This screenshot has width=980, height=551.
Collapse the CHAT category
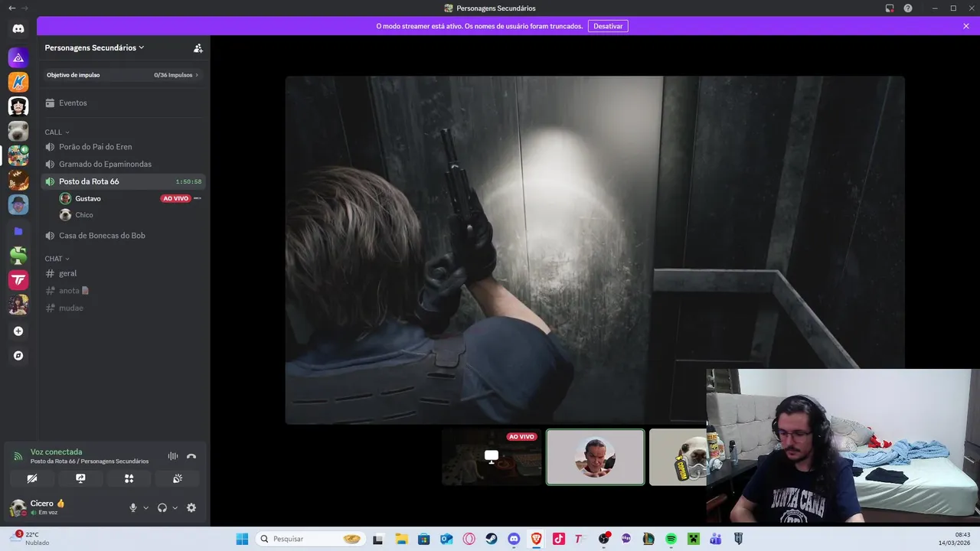pos(57,259)
